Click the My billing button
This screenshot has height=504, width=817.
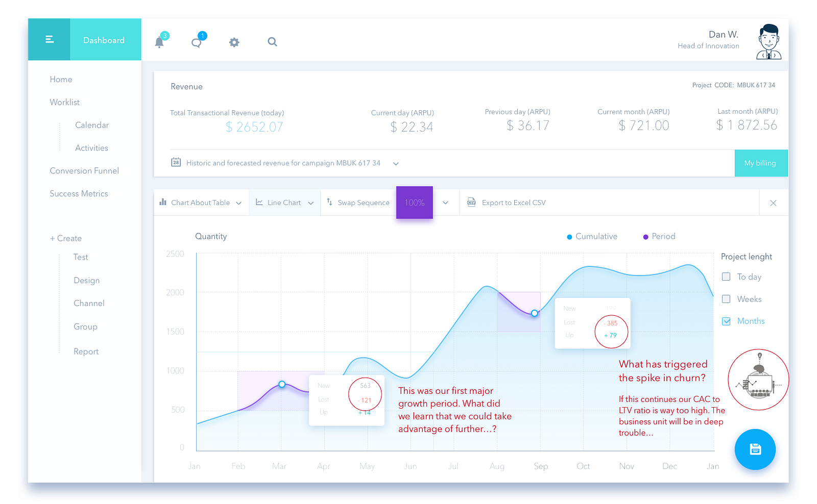coord(761,163)
